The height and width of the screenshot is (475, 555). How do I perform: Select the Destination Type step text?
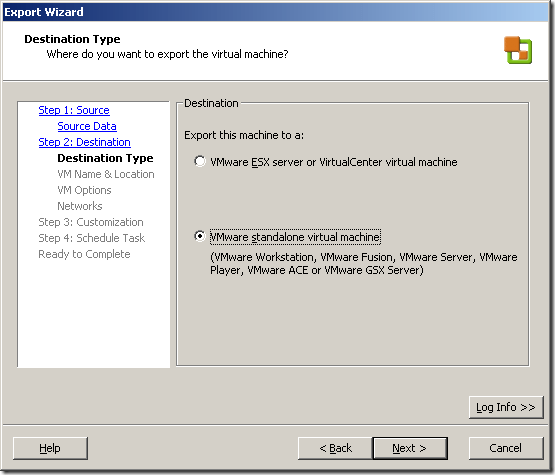pos(105,158)
